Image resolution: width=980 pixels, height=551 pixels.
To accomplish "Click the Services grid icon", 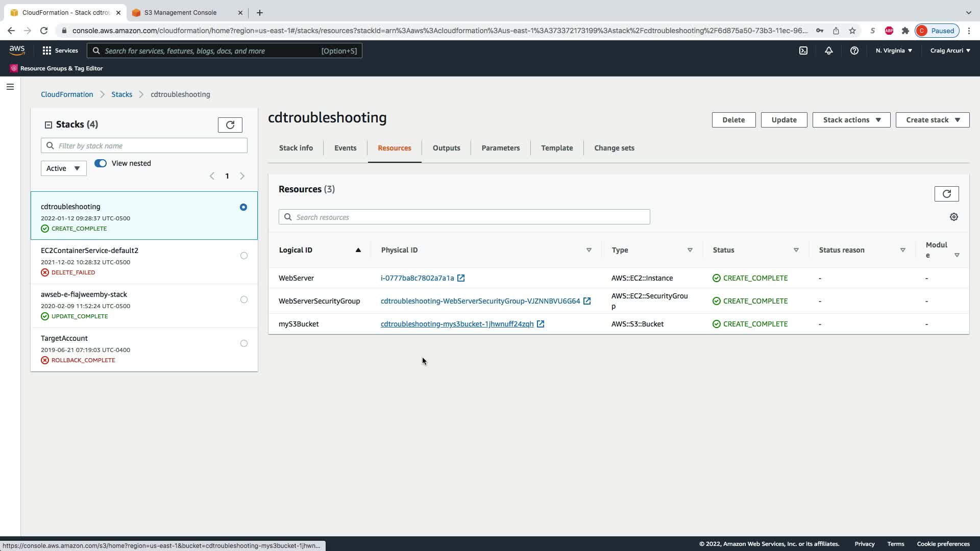I will [47, 51].
